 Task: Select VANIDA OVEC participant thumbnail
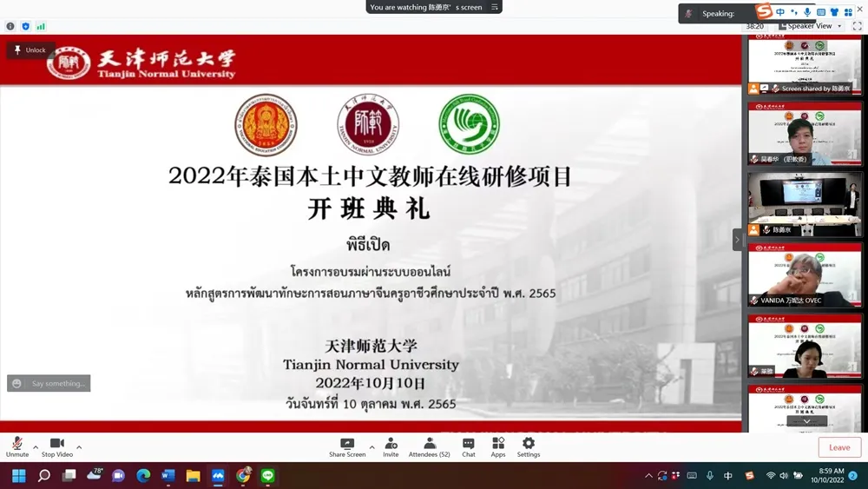point(805,274)
